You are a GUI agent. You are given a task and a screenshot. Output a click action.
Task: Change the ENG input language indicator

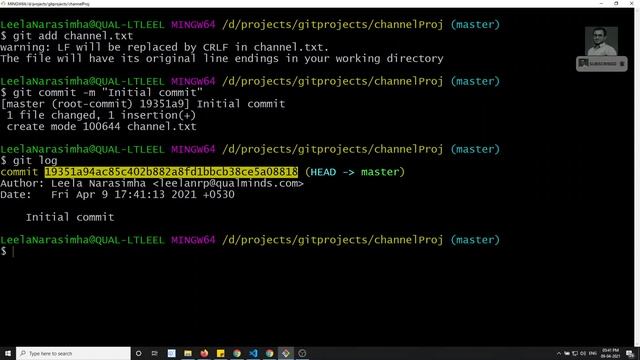[593, 353]
